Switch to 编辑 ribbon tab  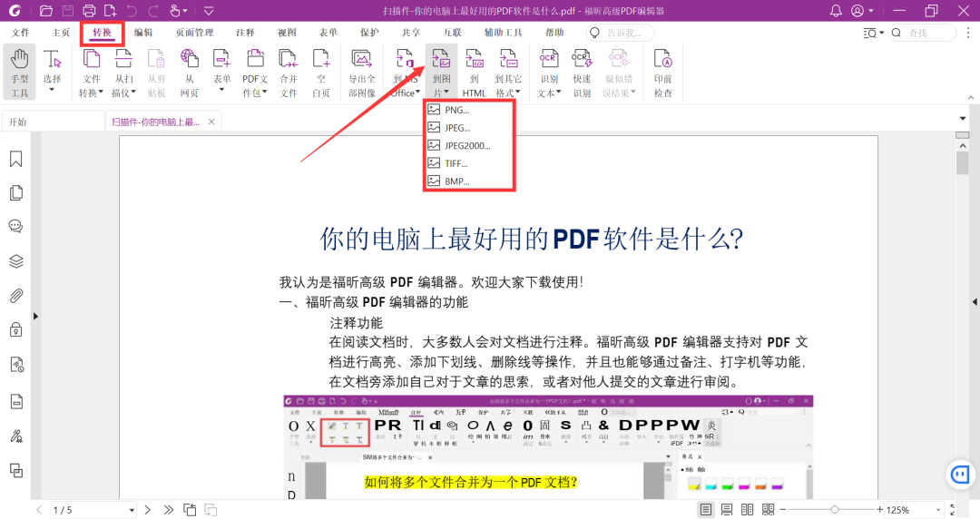[x=143, y=33]
